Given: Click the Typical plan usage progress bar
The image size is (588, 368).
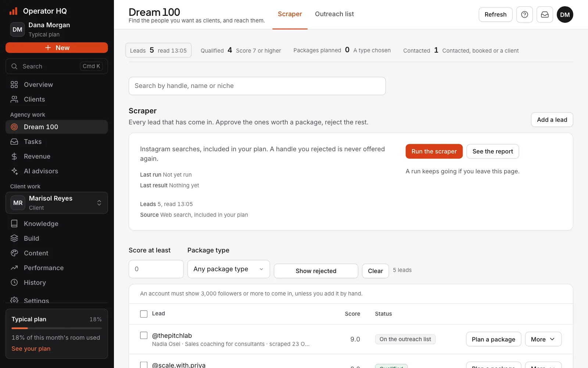Looking at the screenshot, I should pyautogui.click(x=57, y=328).
